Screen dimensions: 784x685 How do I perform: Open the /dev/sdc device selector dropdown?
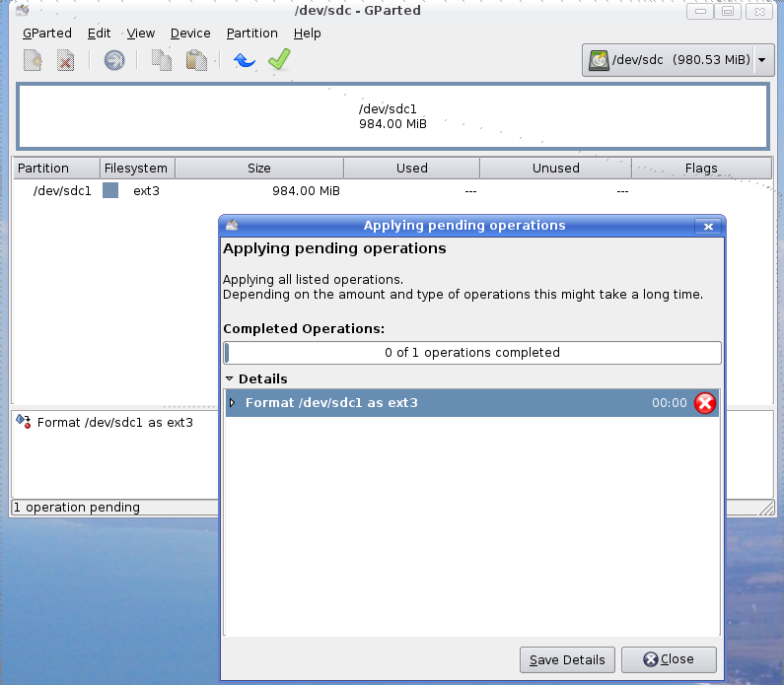[x=678, y=61]
